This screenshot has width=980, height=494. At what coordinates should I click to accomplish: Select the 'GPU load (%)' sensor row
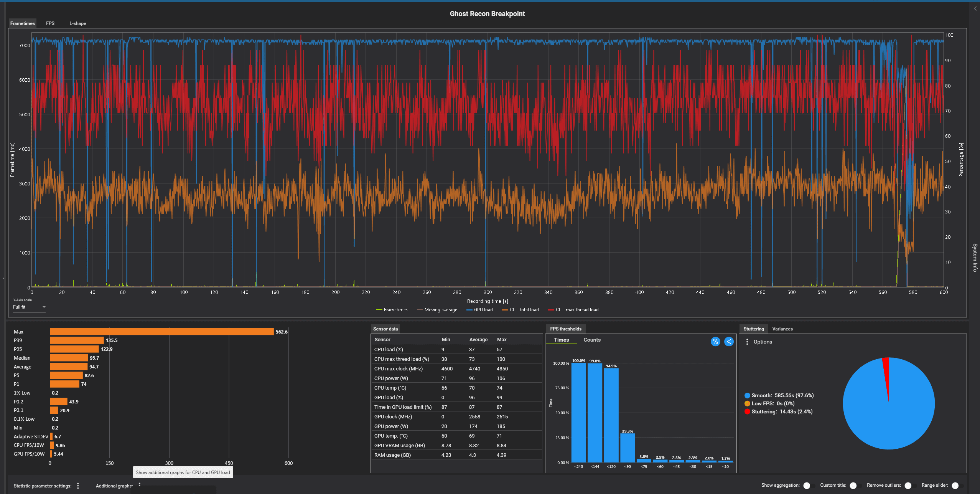pos(456,397)
